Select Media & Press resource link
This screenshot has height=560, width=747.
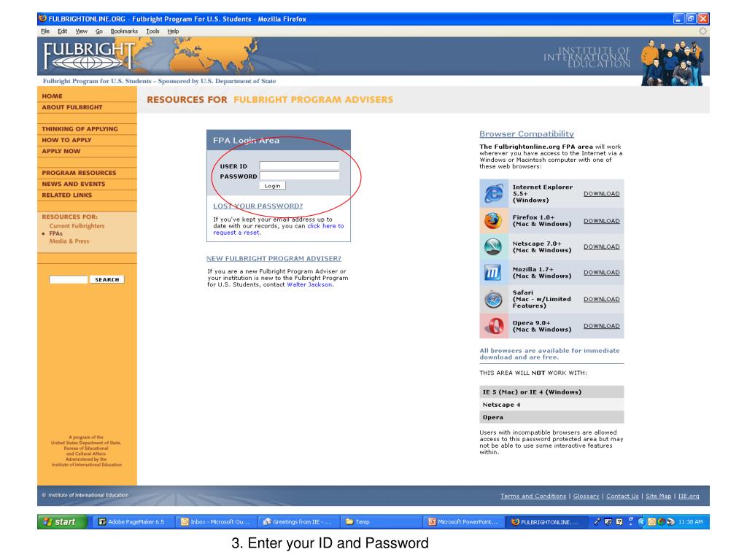(x=69, y=241)
